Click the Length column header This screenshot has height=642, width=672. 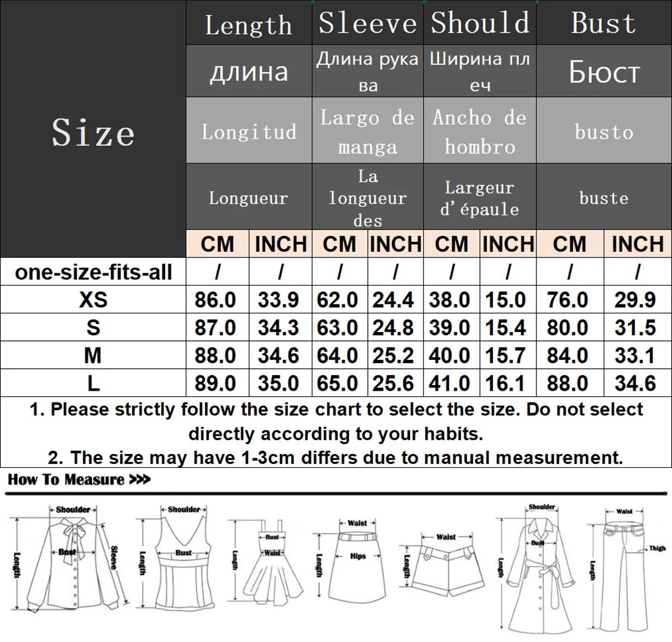click(249, 24)
